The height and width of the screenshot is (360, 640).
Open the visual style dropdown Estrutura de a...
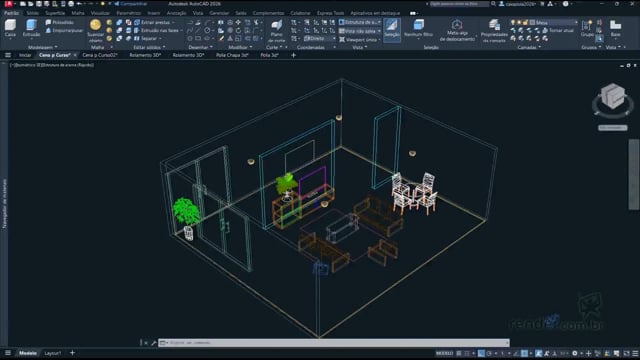pyautogui.click(x=360, y=22)
